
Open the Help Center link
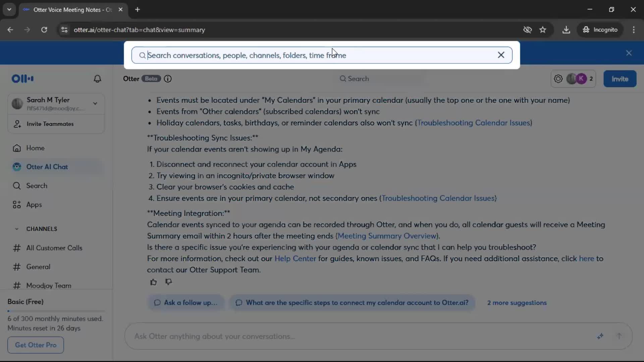tap(295, 258)
